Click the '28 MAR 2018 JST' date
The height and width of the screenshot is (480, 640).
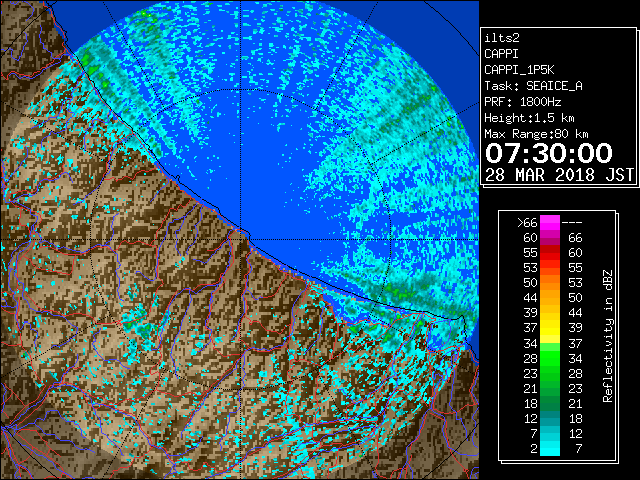point(560,175)
